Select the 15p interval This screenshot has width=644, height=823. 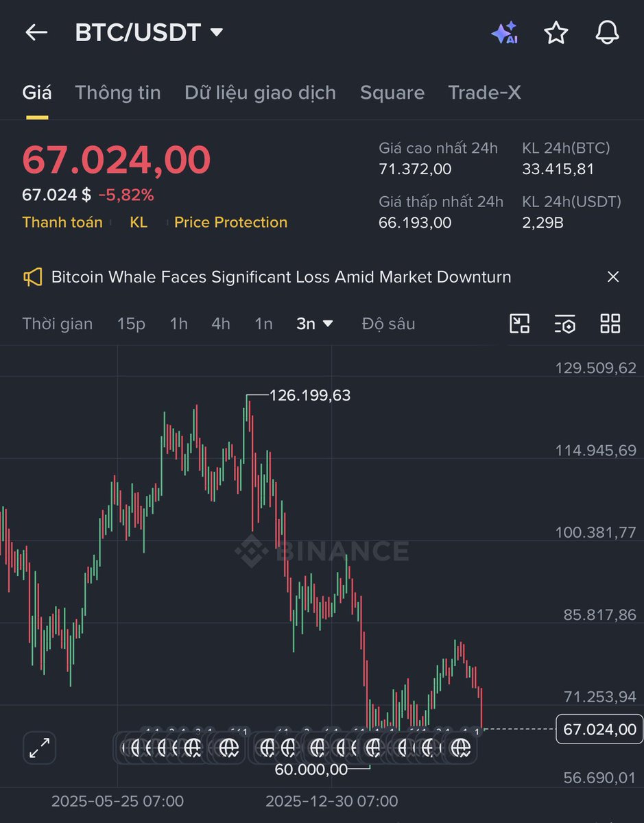(x=131, y=324)
